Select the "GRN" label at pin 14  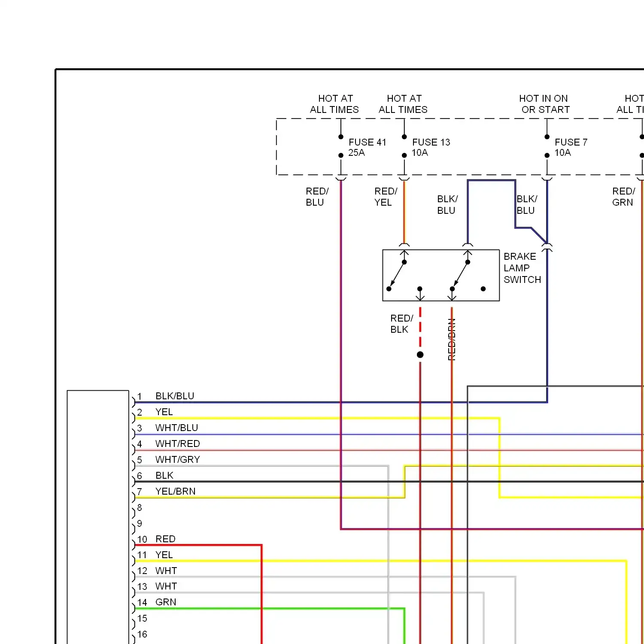(166, 602)
